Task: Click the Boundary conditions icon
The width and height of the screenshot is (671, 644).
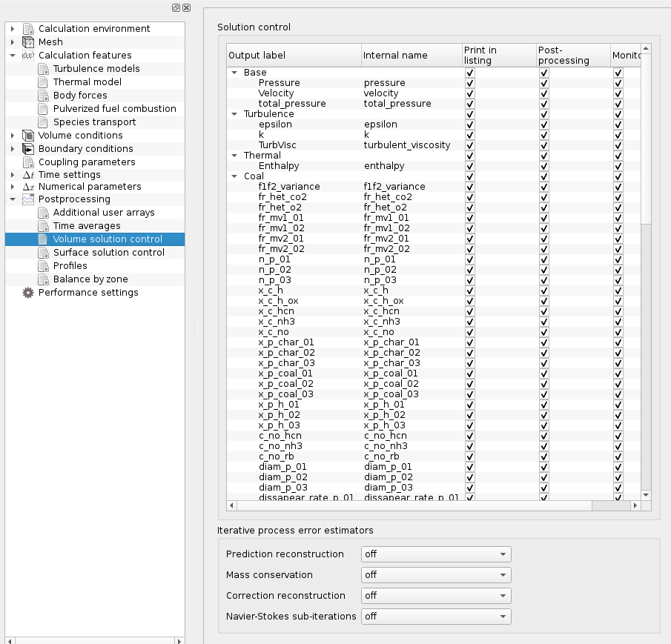Action: click(x=28, y=148)
